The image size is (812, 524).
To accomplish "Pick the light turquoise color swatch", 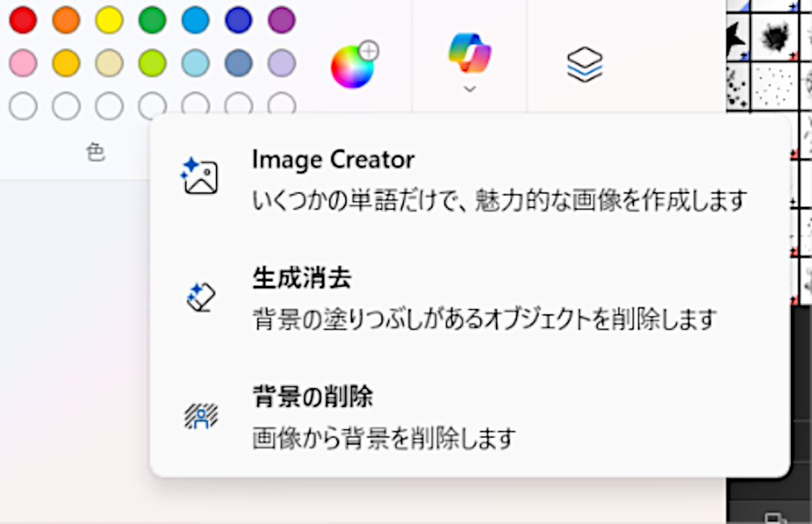I will 196,63.
